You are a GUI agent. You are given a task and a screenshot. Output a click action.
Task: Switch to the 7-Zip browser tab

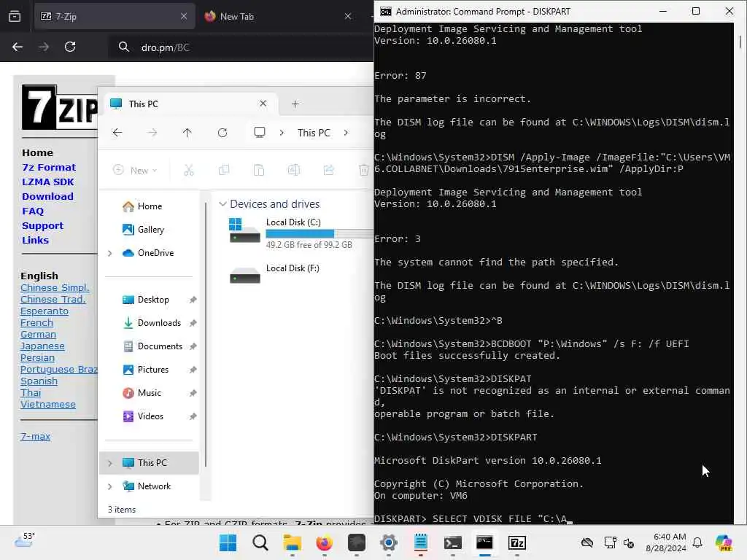coord(115,16)
